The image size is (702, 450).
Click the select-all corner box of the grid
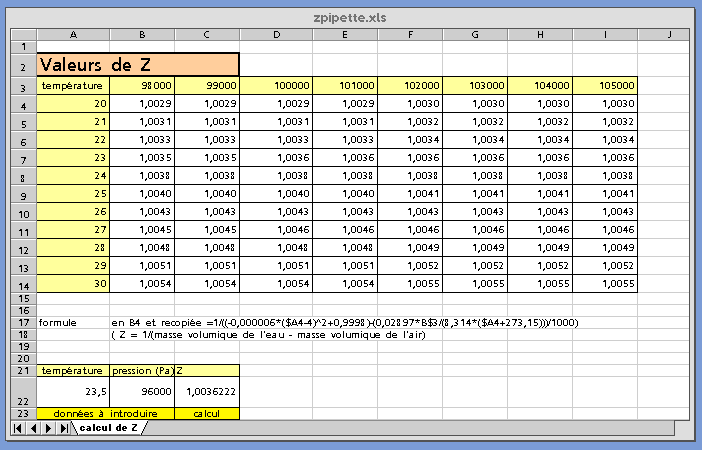[x=19, y=34]
